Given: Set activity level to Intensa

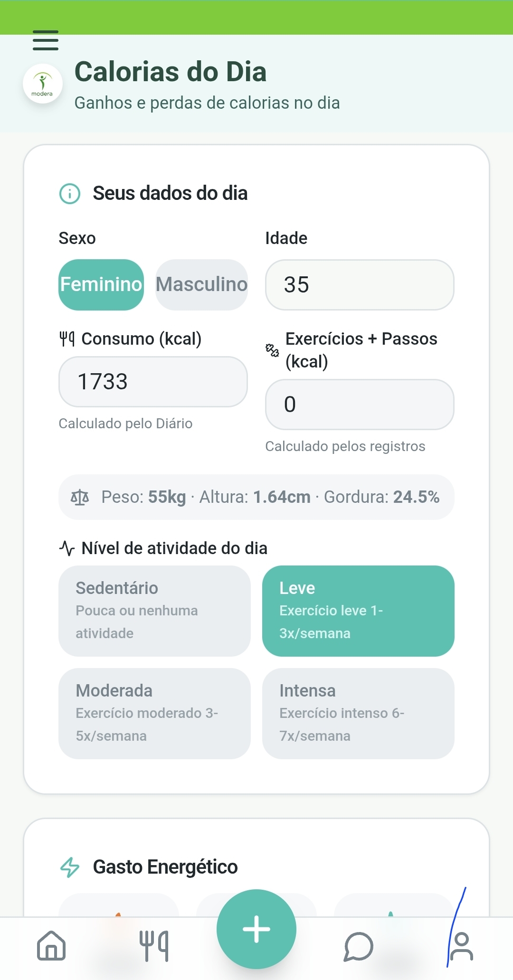Looking at the screenshot, I should click(x=358, y=713).
